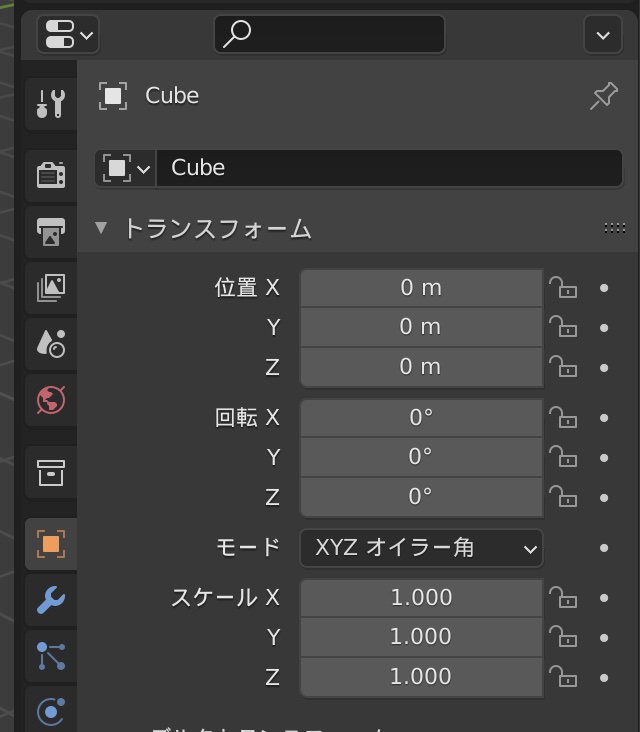
Task: Collapse the トランスフォーム panel
Action: 101,228
